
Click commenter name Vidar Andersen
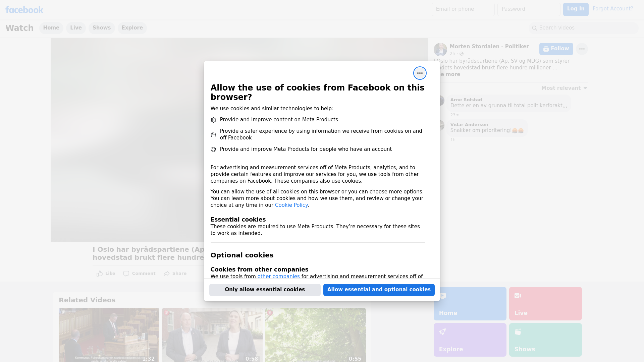pos(469,125)
